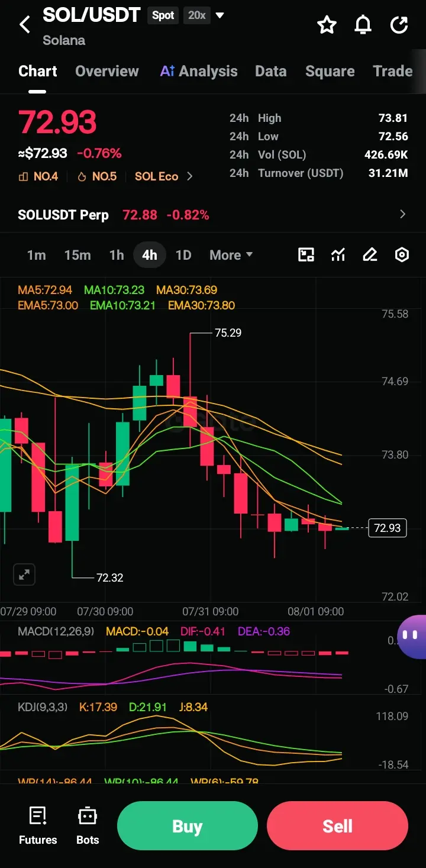Tap the 07/31 09:00 time axis label

210,611
